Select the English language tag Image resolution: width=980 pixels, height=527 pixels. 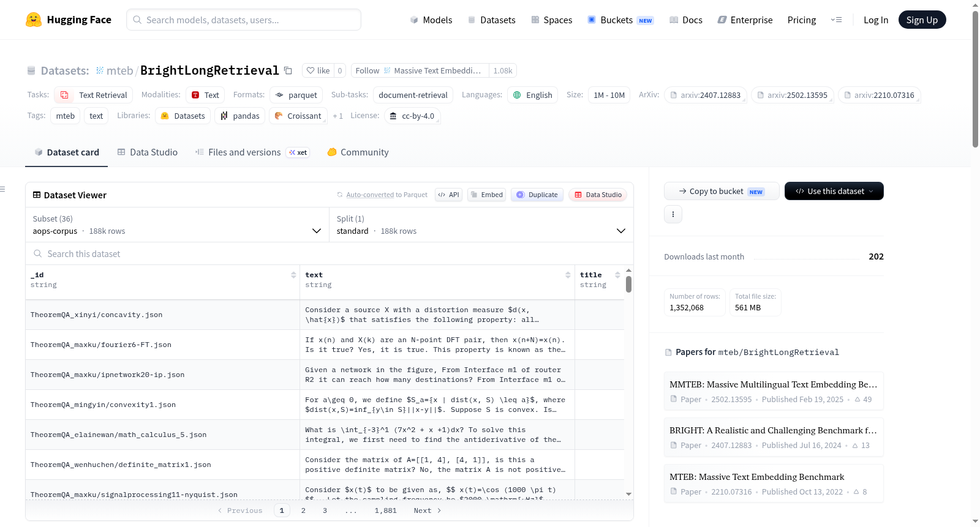(x=532, y=95)
